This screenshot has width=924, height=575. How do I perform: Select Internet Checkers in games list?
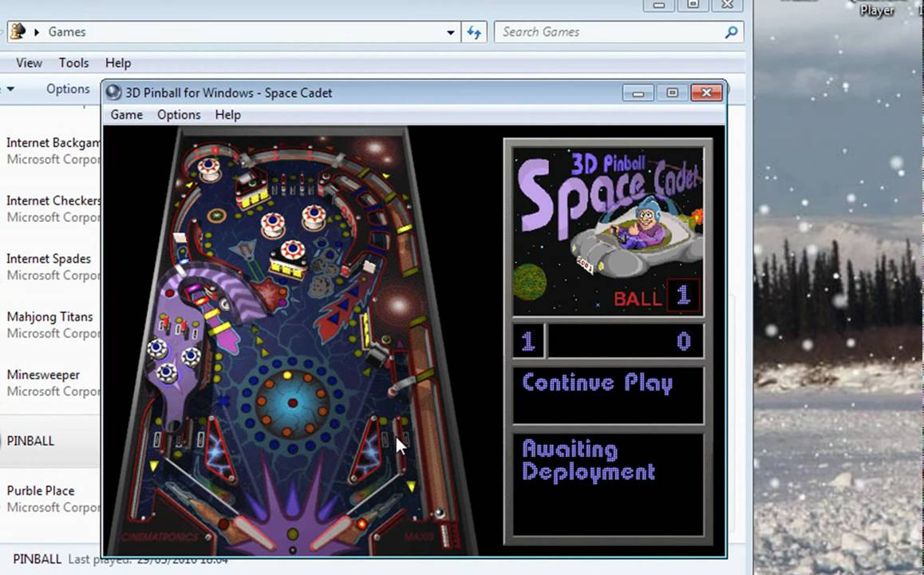point(53,208)
